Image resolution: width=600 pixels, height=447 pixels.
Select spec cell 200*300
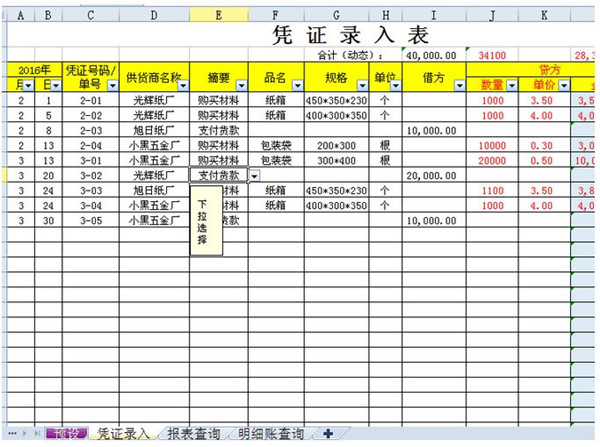click(x=336, y=145)
